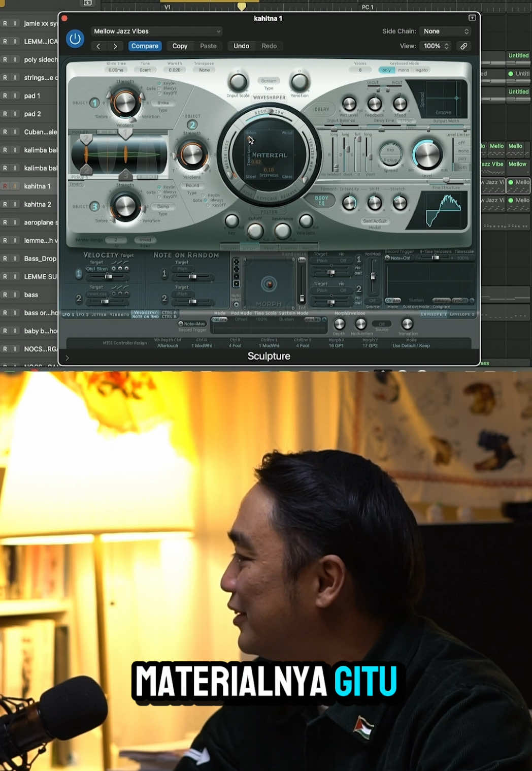Screen dimensions: 532x771
Task: Click the Morph Envelope Depth knob
Action: click(x=339, y=324)
